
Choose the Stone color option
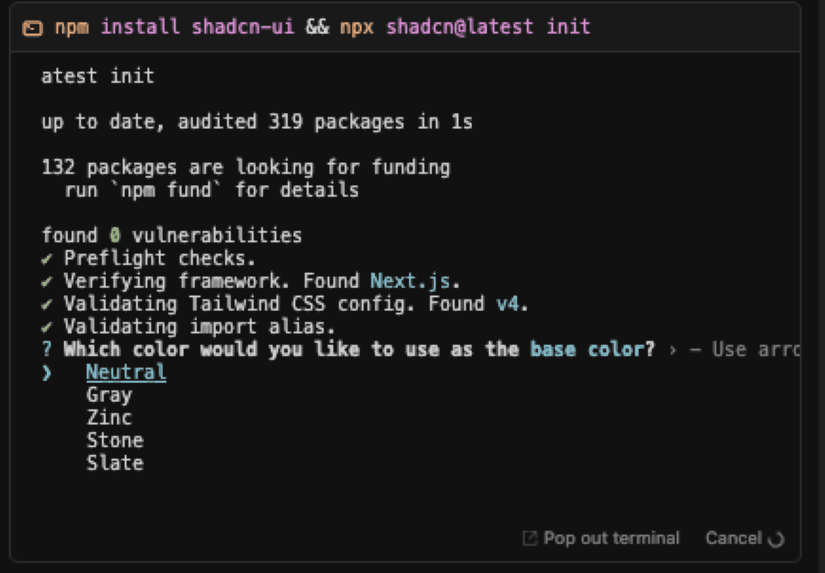(x=115, y=440)
